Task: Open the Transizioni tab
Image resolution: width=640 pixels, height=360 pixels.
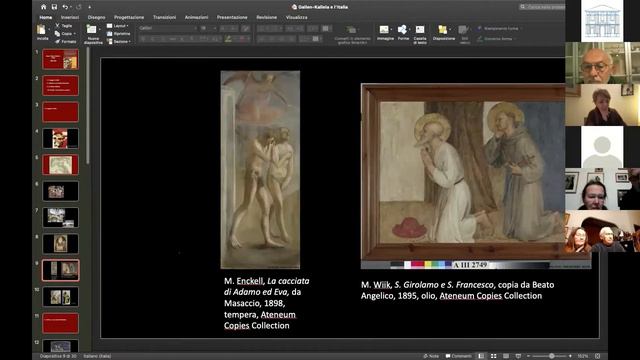Action: tap(164, 17)
